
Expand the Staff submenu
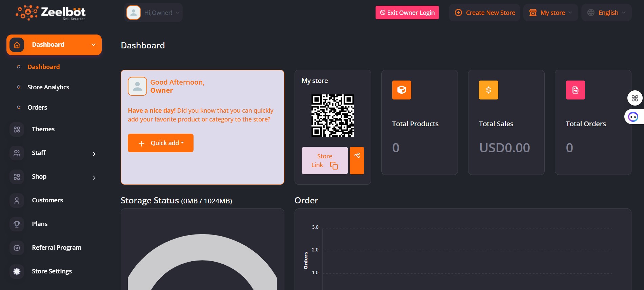94,154
